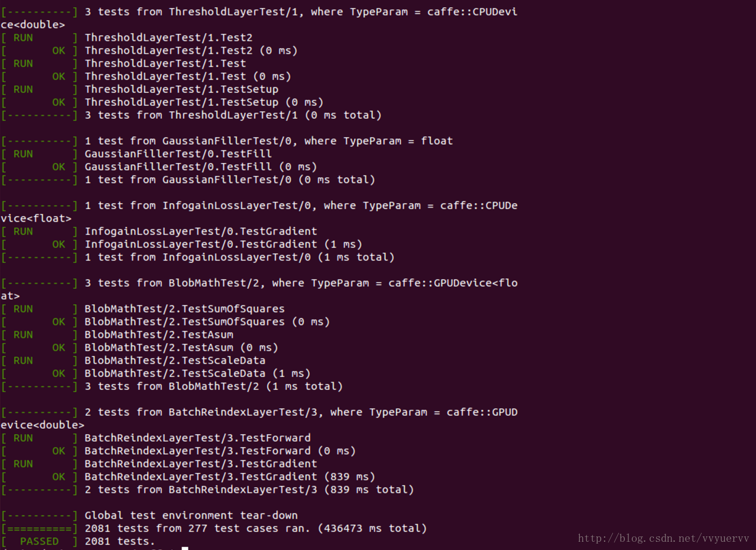Click the "Global test environment tear-down" text

tap(191, 515)
